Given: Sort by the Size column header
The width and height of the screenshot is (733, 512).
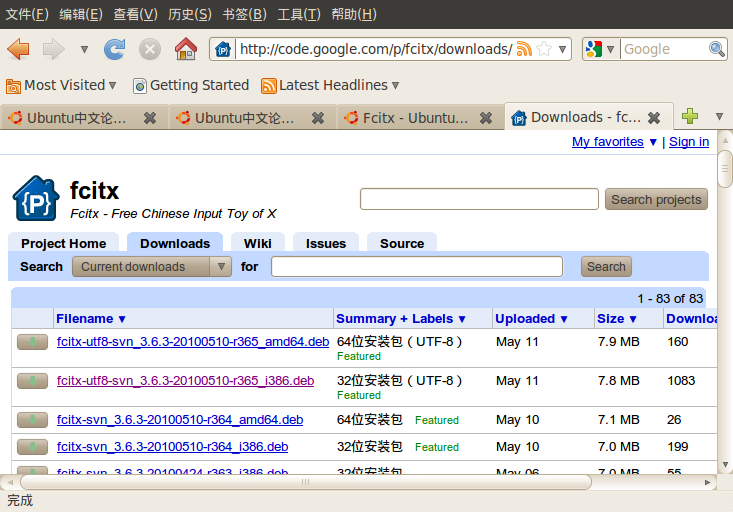Looking at the screenshot, I should (617, 319).
